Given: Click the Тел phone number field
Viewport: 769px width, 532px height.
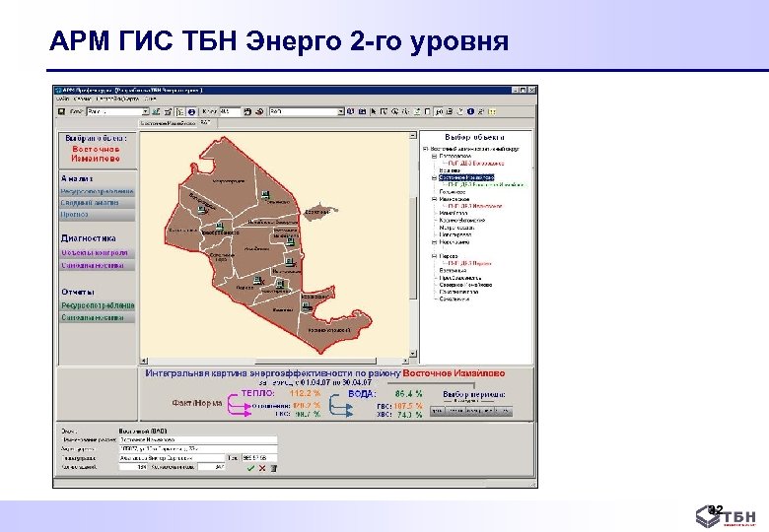Looking at the screenshot, I should (259, 458).
